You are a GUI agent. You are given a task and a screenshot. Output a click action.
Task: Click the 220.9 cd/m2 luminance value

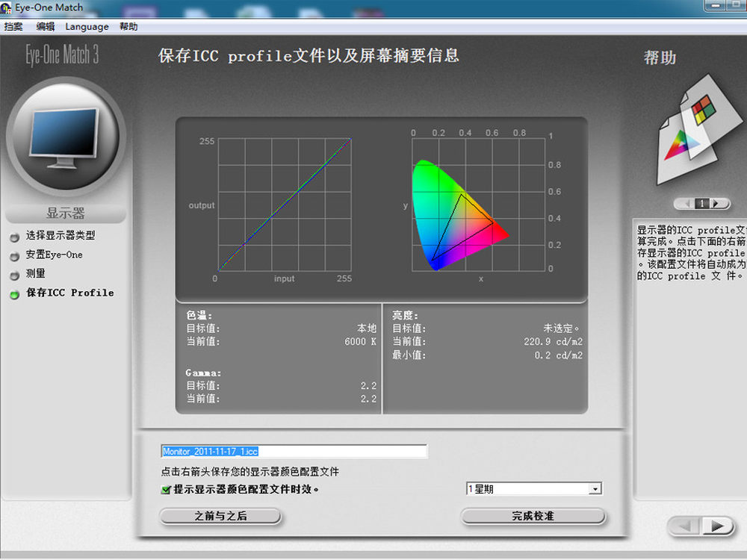point(553,342)
